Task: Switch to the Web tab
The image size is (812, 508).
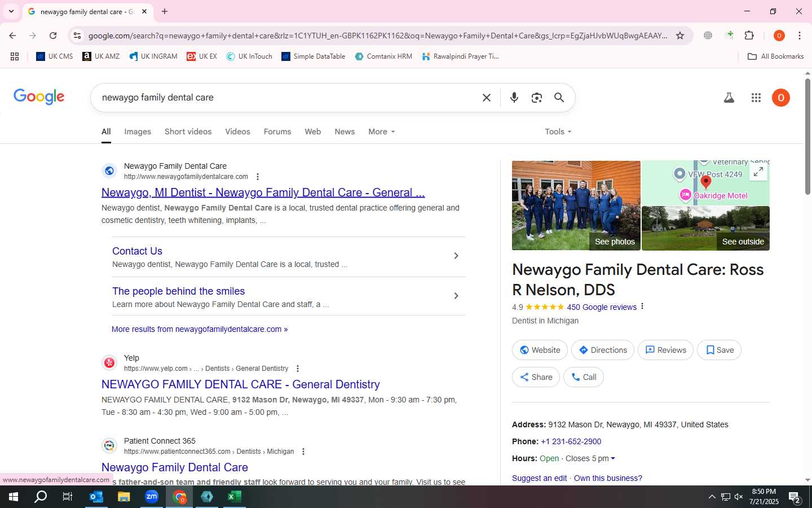Action: click(x=312, y=132)
